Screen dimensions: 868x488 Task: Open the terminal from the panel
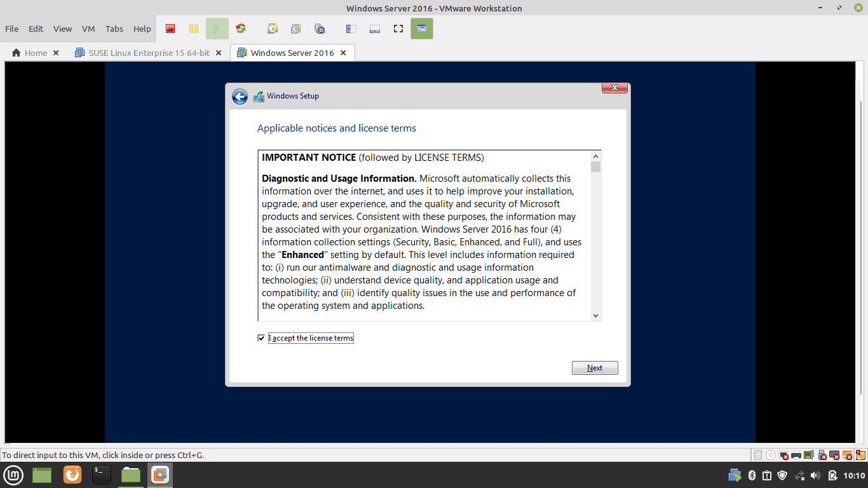tap(102, 475)
